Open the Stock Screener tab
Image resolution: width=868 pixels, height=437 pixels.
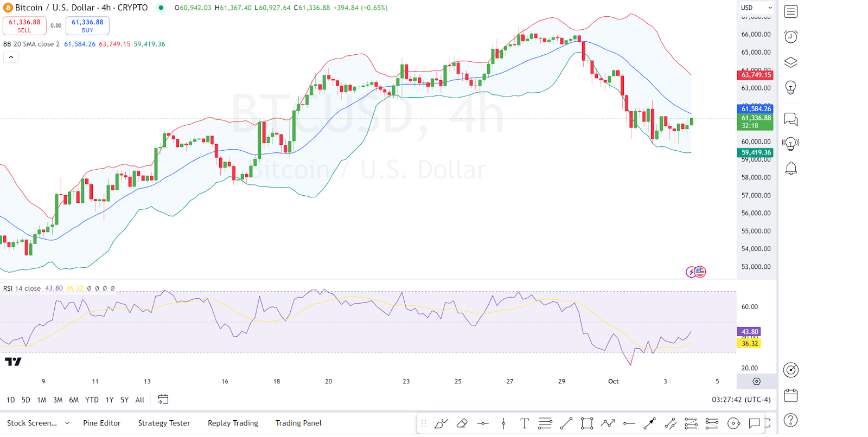click(32, 423)
